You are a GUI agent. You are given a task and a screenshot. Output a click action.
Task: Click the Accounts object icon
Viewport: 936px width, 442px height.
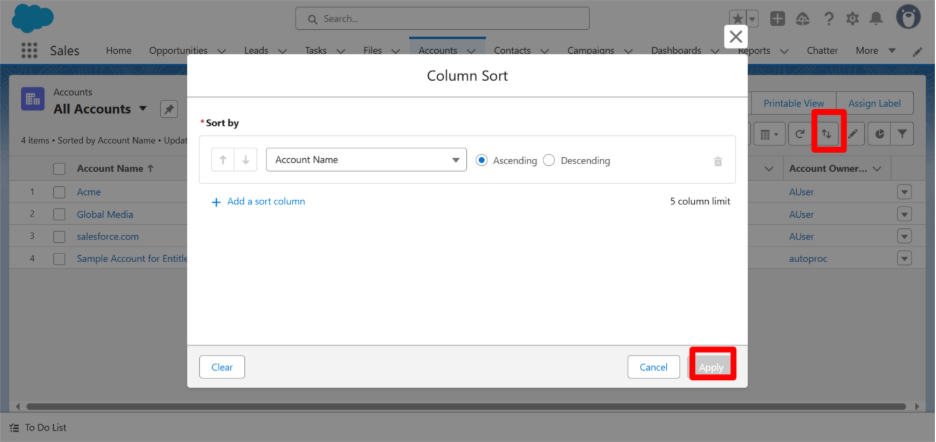[x=33, y=99]
